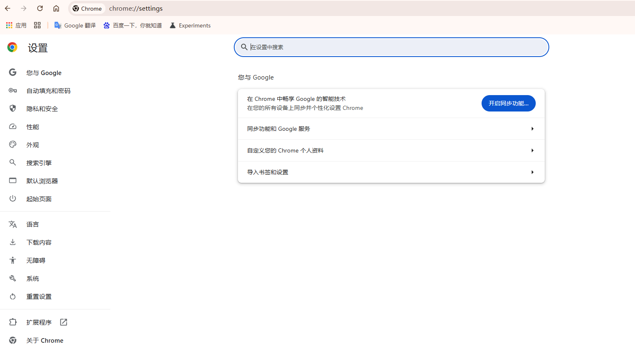
Task: Click the reset icon for 重置设置
Action: tap(13, 296)
